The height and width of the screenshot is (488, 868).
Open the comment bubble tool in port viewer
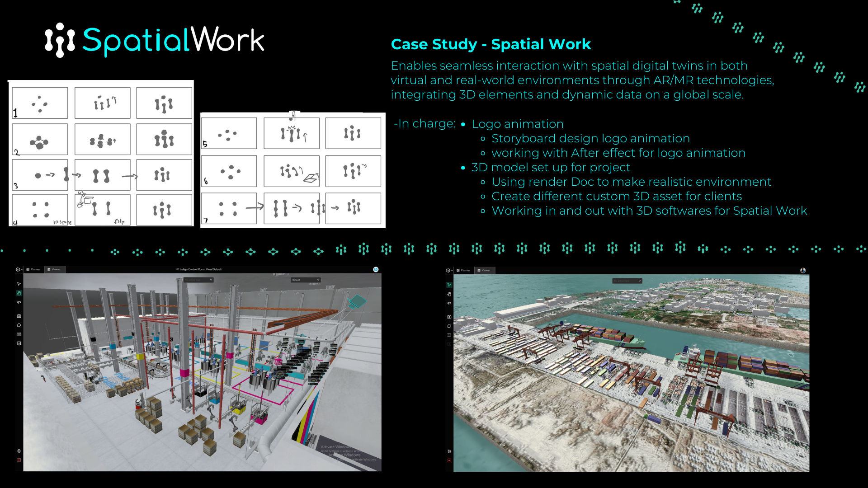tap(449, 326)
